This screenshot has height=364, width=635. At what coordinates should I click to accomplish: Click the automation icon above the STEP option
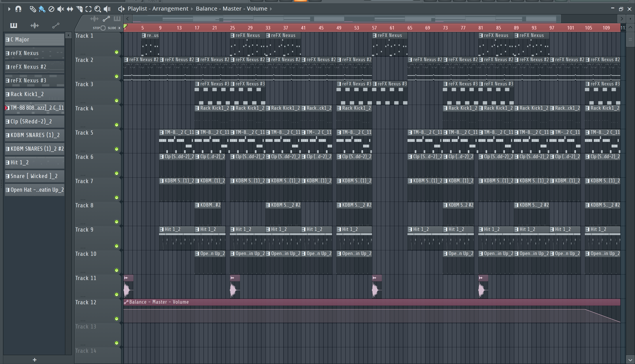point(106,19)
